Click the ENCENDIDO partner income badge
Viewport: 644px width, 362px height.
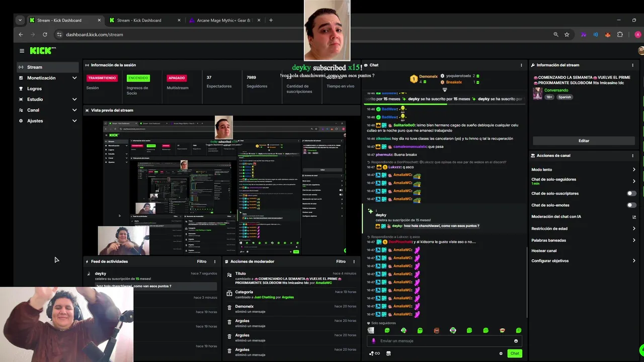(x=138, y=78)
